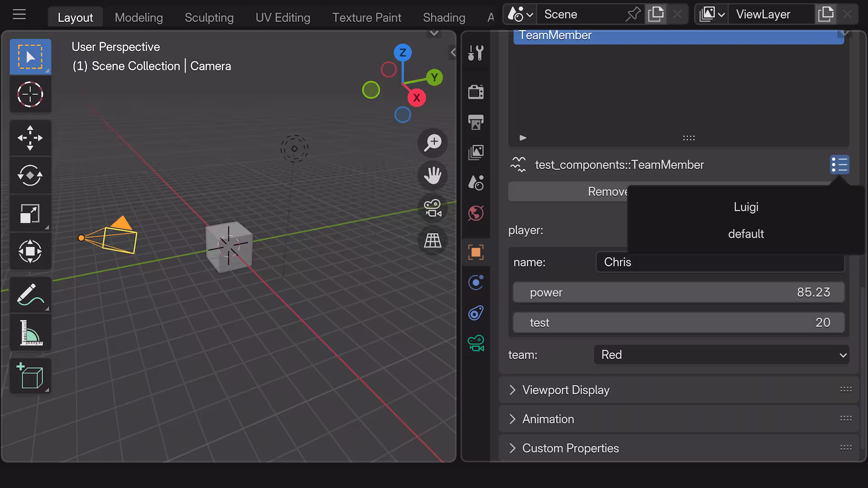Open the team dropdown showing Red
The width and height of the screenshot is (868, 488).
coord(721,355)
